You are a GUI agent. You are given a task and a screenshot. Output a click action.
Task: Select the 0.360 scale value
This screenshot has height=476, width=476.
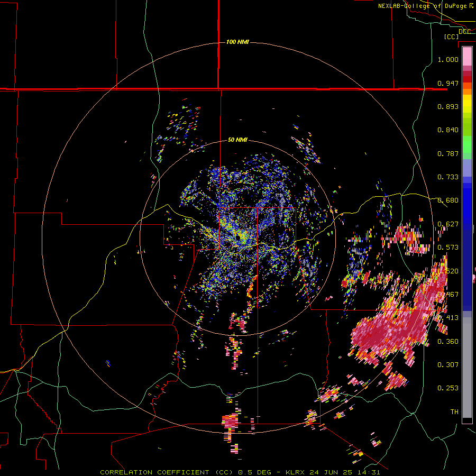point(448,342)
